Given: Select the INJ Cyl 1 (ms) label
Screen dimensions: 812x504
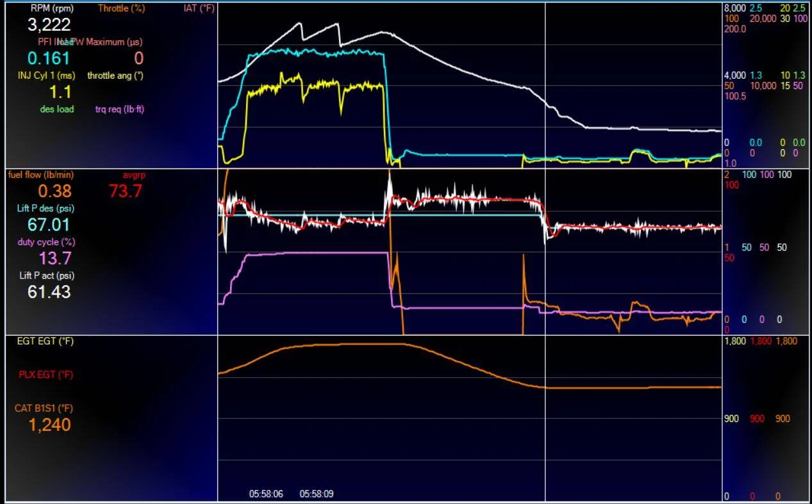Looking at the screenshot, I should (46, 76).
